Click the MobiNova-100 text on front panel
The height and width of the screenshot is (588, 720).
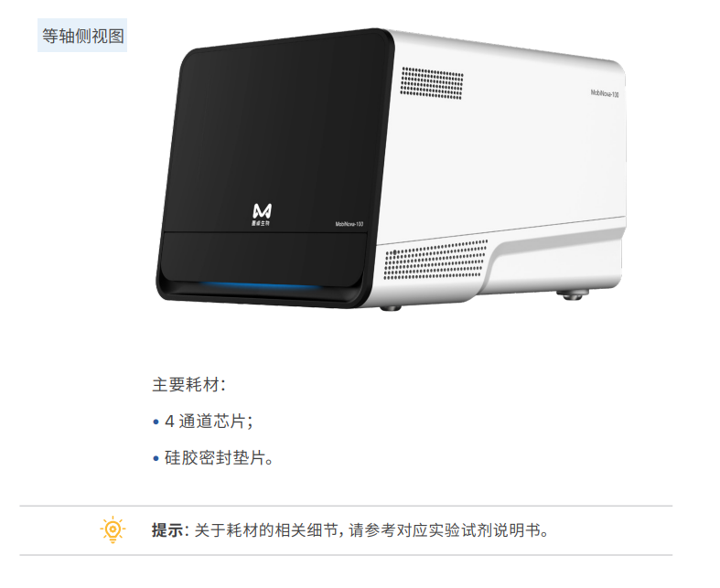pos(349,224)
